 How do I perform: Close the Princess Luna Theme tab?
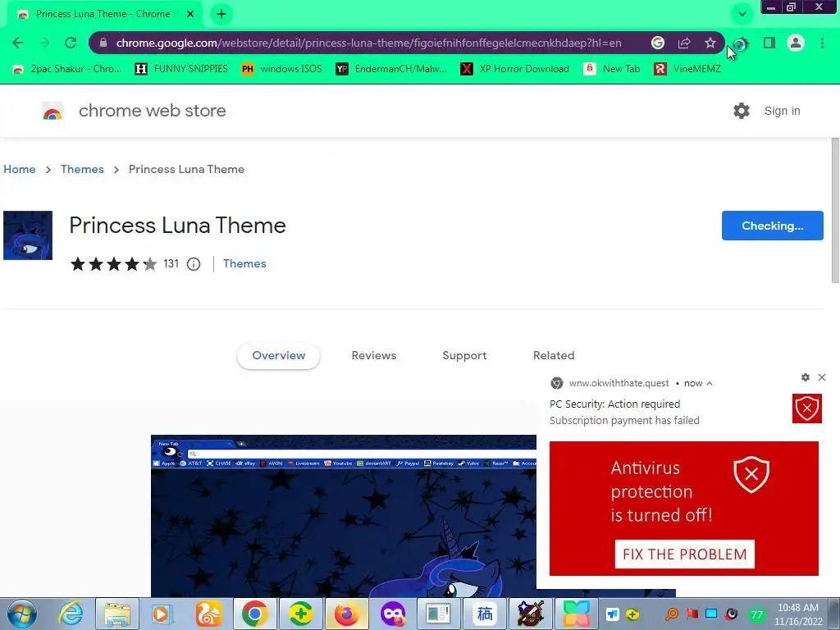[190, 14]
